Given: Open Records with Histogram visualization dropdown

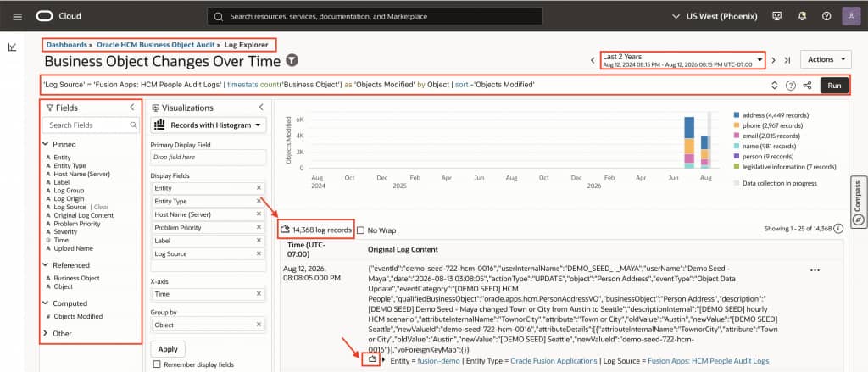Looking at the screenshot, I should (209, 125).
